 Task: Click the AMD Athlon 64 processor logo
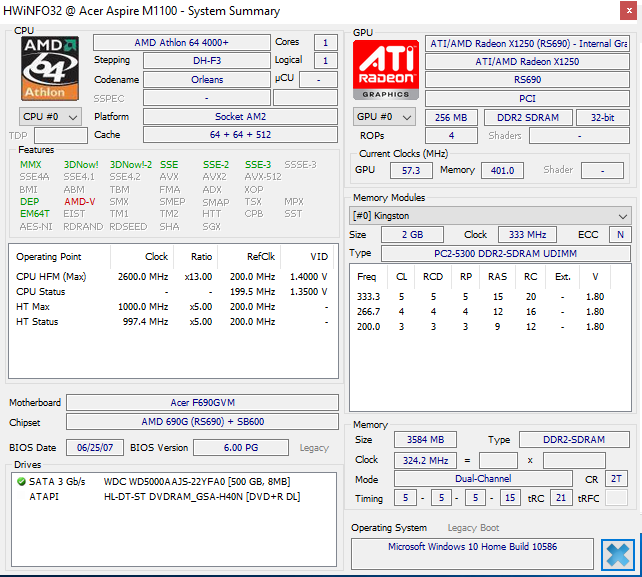tap(50, 67)
